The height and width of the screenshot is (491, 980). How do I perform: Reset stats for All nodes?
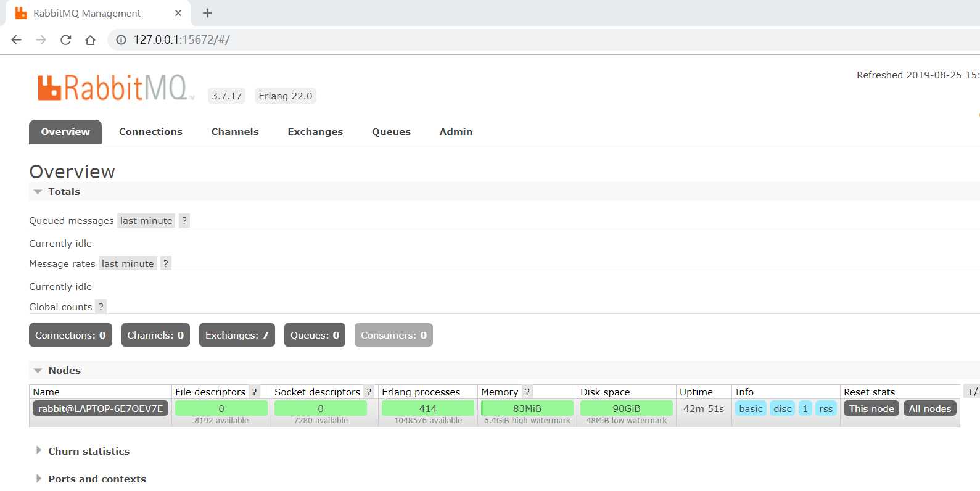[930, 408]
